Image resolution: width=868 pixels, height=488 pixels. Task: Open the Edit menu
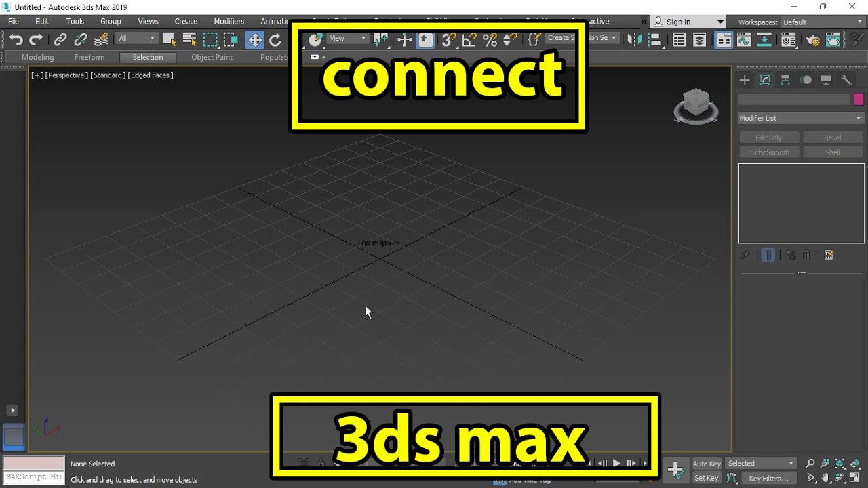(x=42, y=22)
